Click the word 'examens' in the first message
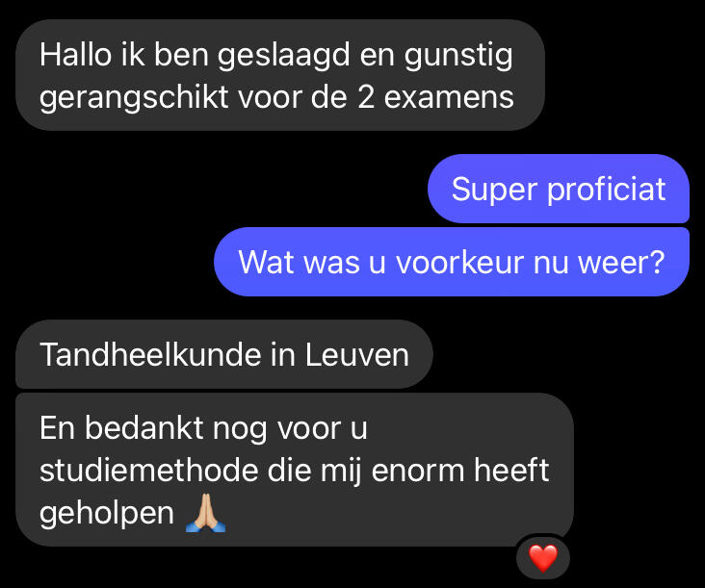The image size is (705, 588). 449,97
